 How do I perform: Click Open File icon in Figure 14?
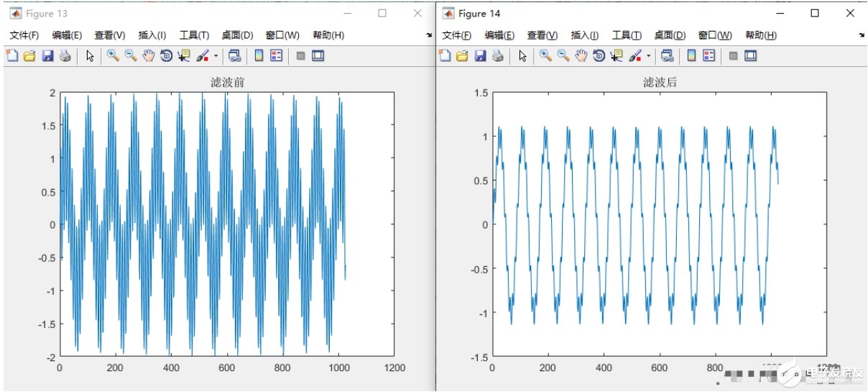point(462,55)
